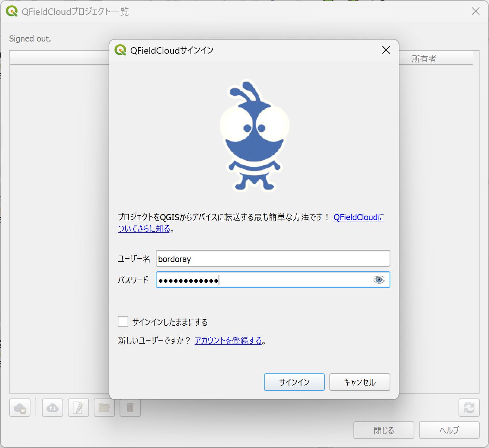Viewport: 489px width, 448px height.
Task: Close the QFieldCloud sign-in dialog
Action: (386, 50)
